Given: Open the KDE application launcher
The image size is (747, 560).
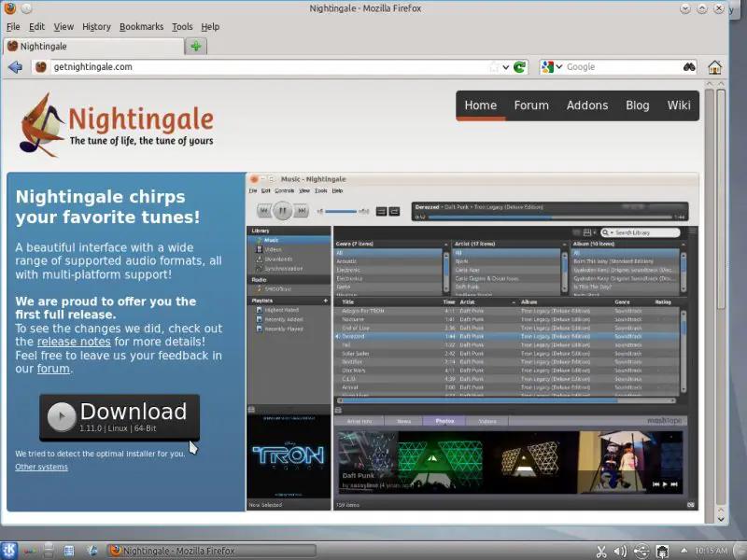Looking at the screenshot, I should tap(9, 551).
